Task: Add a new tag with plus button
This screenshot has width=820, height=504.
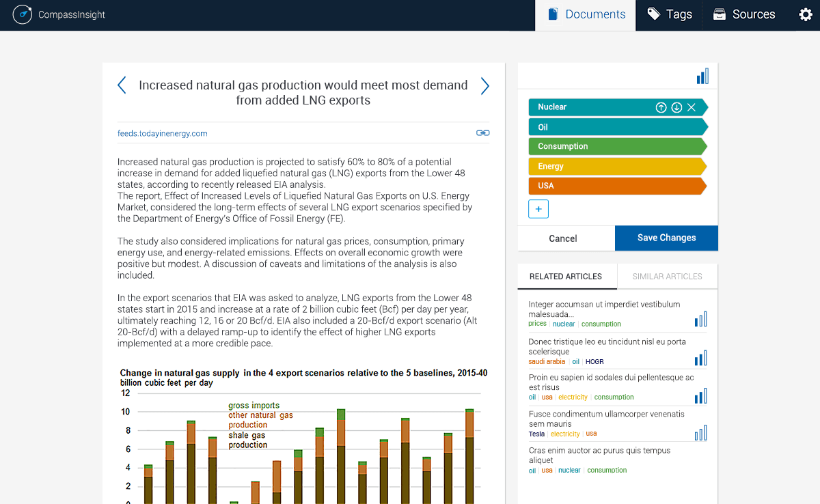Action: coord(538,209)
